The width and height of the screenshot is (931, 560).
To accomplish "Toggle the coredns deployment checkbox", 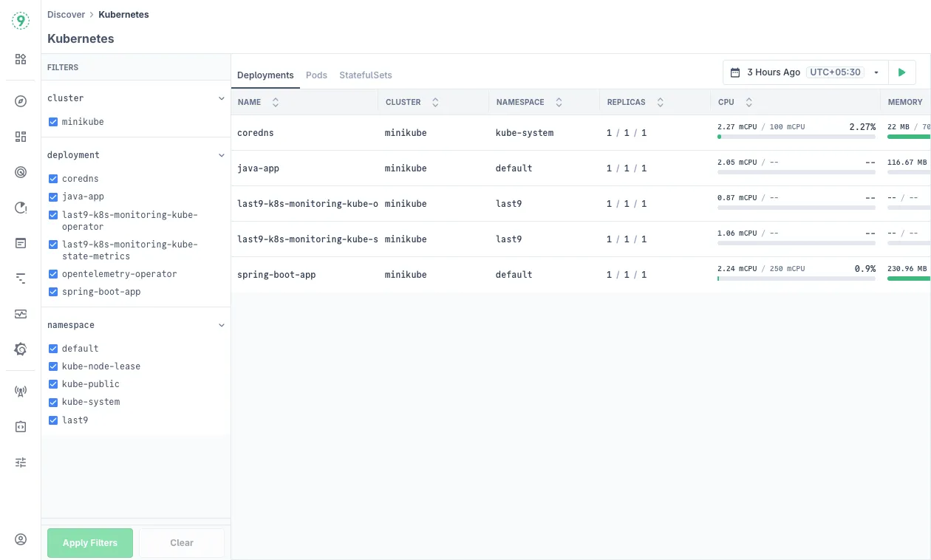I will coord(53,179).
